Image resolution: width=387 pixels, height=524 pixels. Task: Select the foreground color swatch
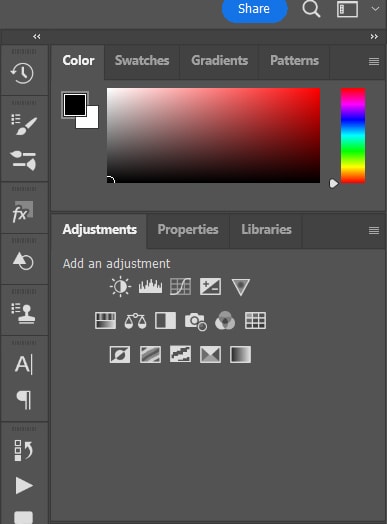click(x=75, y=105)
